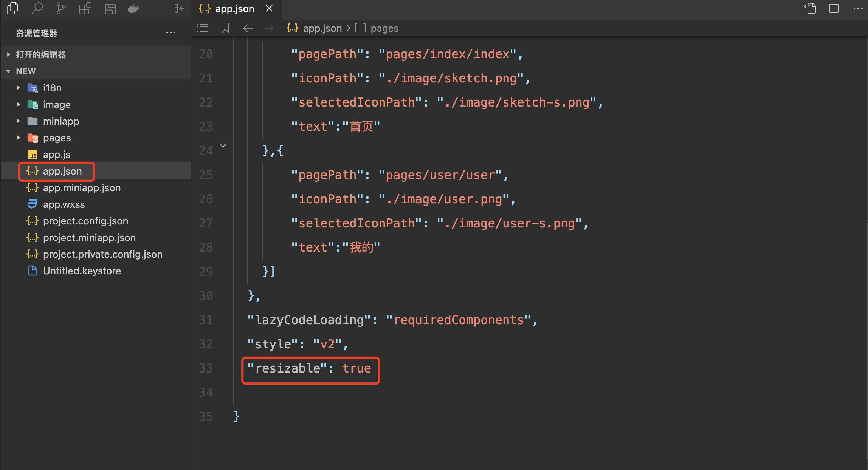
Task: Open the Source Control branch icon
Action: (61, 8)
